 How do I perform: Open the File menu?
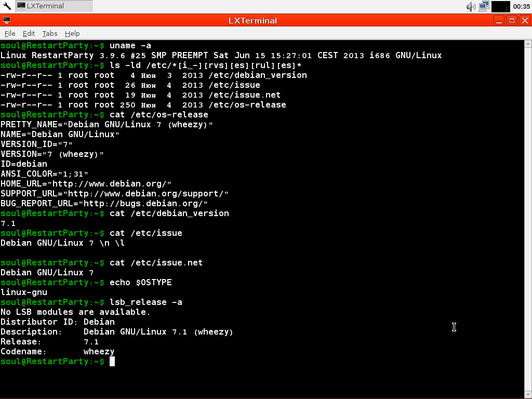tap(9, 33)
